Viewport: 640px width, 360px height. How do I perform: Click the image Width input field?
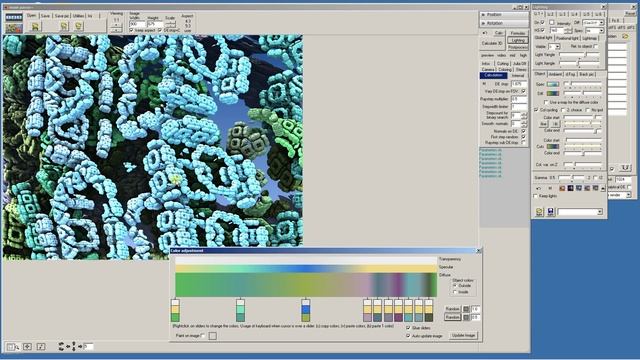click(137, 24)
